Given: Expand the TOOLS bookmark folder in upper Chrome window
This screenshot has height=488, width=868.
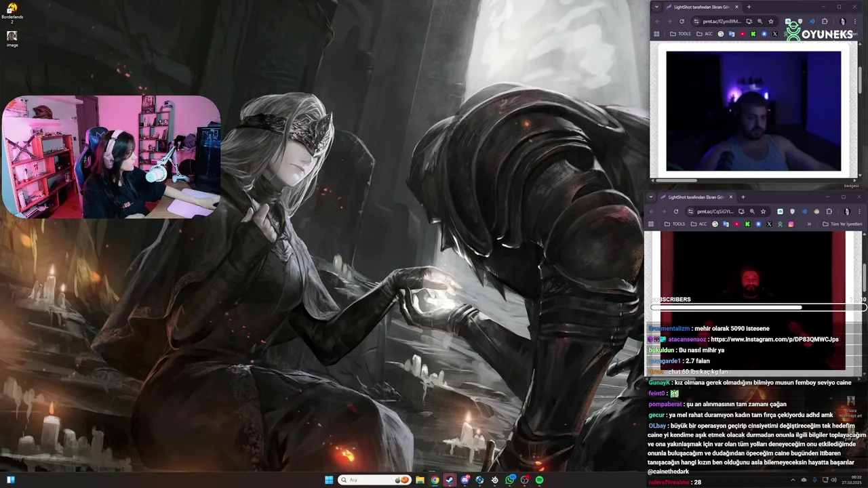Looking at the screenshot, I should (680, 34).
